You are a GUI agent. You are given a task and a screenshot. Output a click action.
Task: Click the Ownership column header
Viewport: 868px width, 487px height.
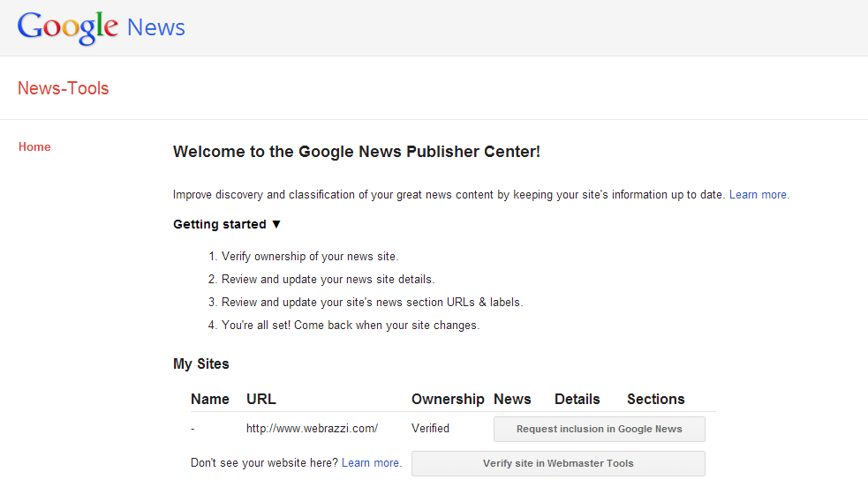(448, 399)
